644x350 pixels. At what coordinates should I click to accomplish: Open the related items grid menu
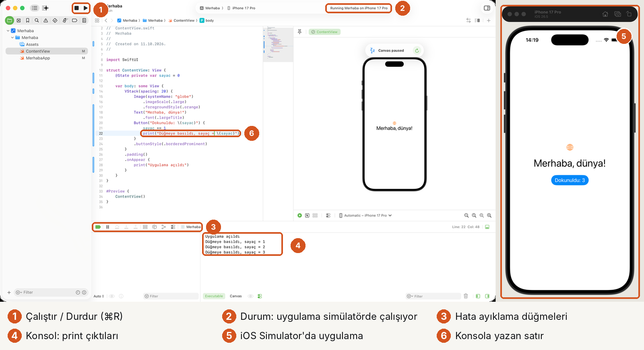pos(97,21)
